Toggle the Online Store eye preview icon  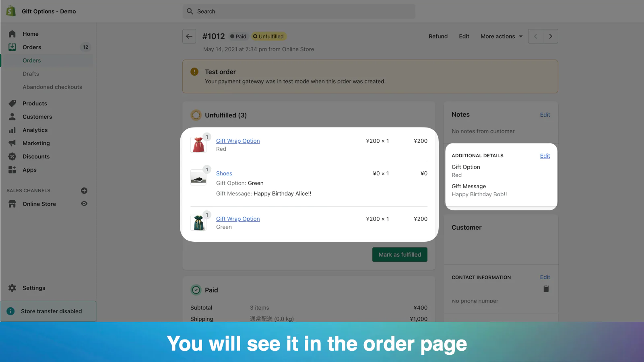[84, 204]
